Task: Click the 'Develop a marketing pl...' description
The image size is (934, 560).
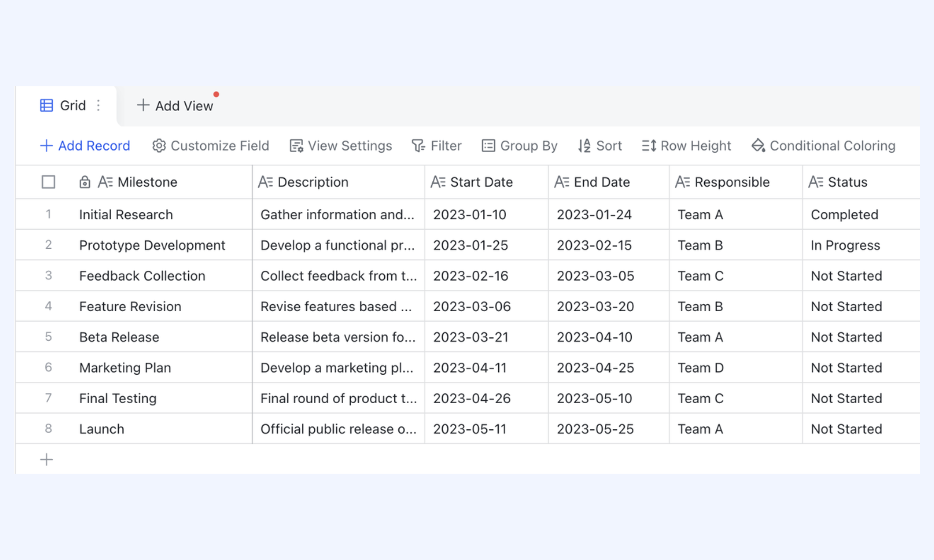Action: [339, 367]
